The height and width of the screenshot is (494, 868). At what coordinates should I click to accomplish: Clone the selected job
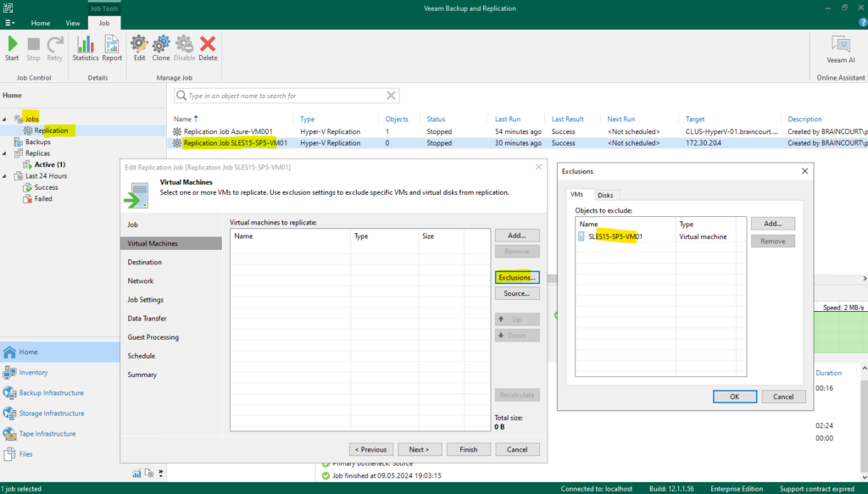(161, 48)
